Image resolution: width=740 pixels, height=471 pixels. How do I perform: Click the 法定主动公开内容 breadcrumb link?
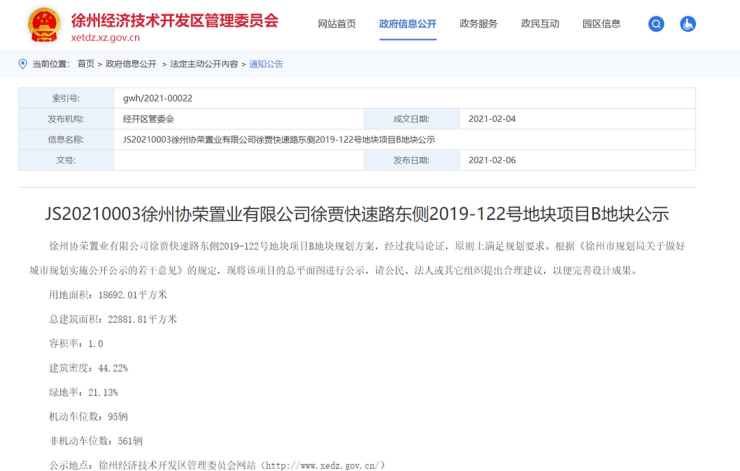pyautogui.click(x=204, y=64)
